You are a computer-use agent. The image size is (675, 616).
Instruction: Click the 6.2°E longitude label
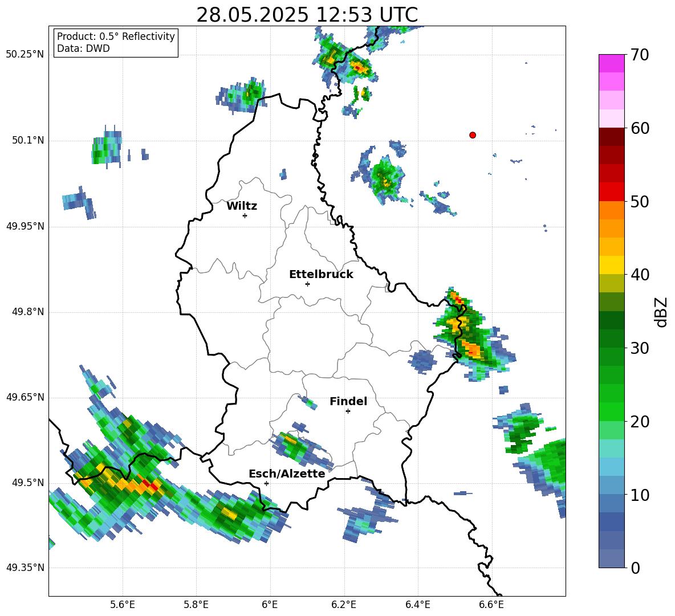[344, 605]
